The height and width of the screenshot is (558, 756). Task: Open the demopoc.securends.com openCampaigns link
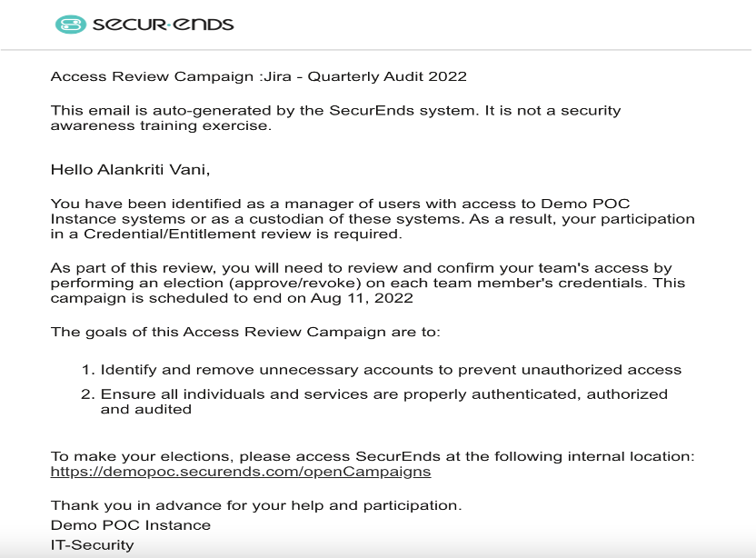pos(241,471)
